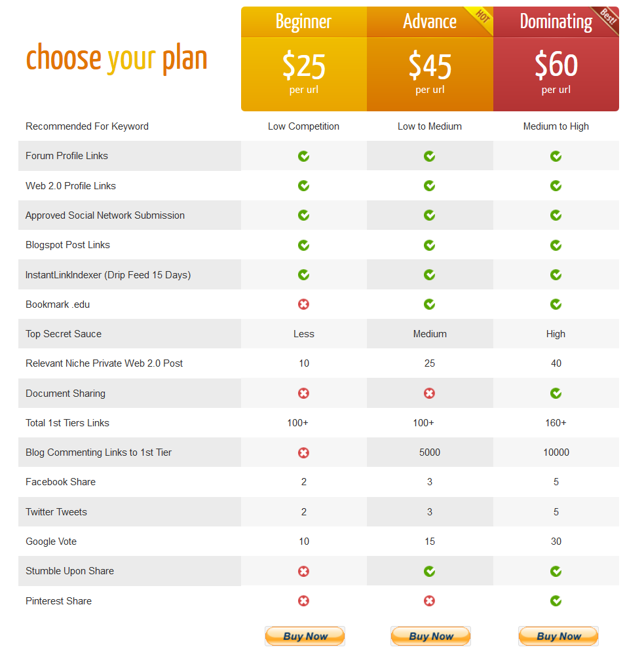644x662 pixels.
Task: Click the red cross for Bookmark .edu in Beginner
Action: point(303,304)
